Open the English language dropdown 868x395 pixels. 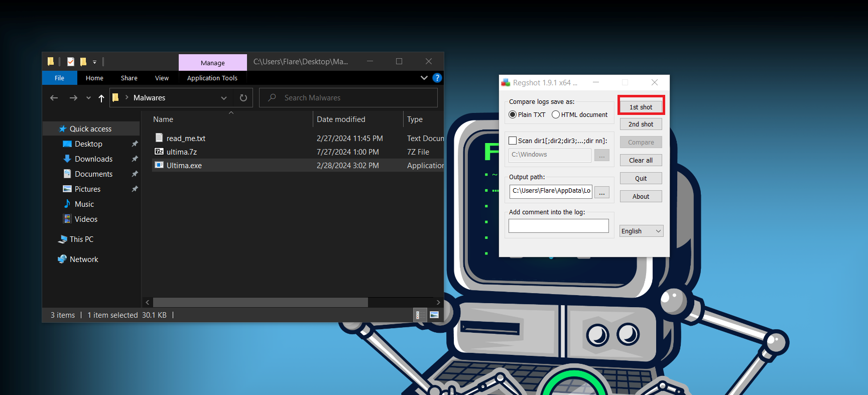point(642,231)
